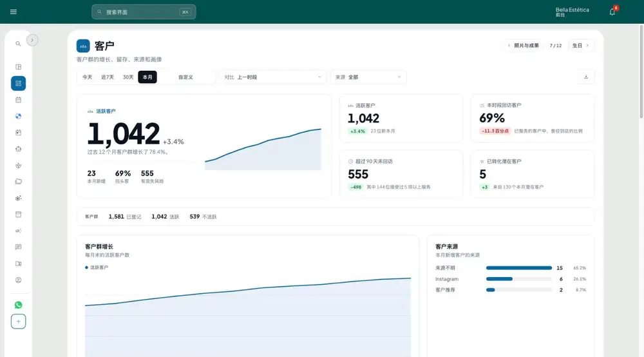Open the folder icon in the sidebar

19,182
